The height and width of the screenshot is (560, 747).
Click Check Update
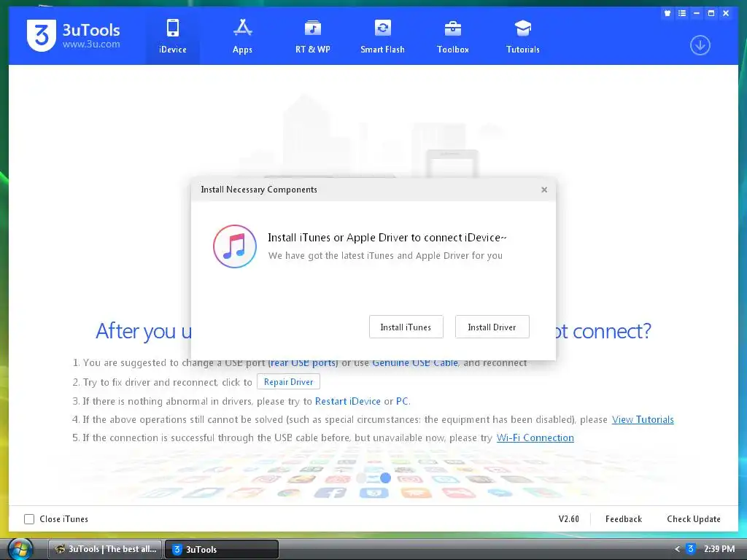pos(694,519)
